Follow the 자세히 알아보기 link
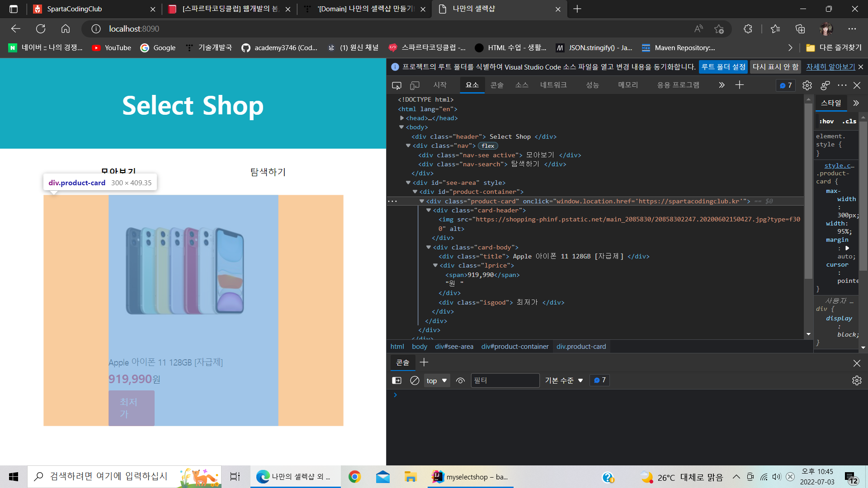Screen dimensions: 868x488 (830, 67)
